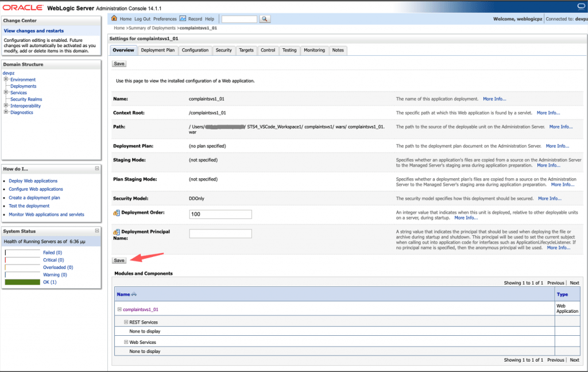Click the top Save button
The image size is (588, 372).
(119, 64)
